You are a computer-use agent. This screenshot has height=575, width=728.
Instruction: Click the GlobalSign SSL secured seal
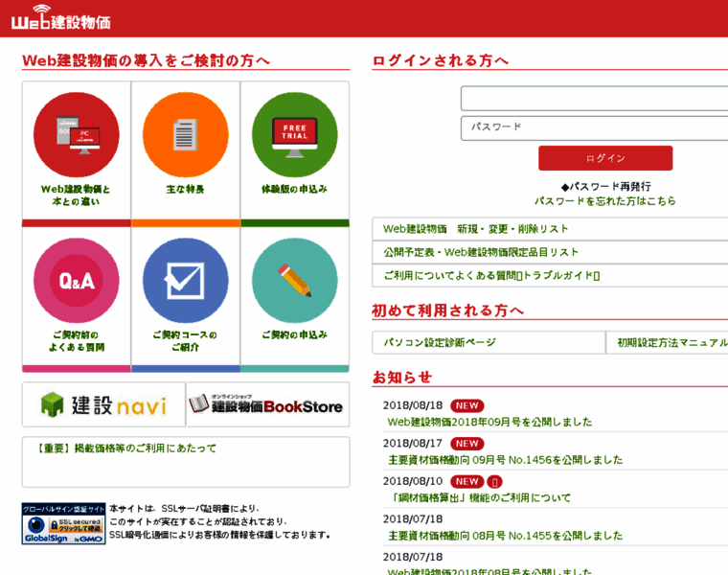click(63, 523)
